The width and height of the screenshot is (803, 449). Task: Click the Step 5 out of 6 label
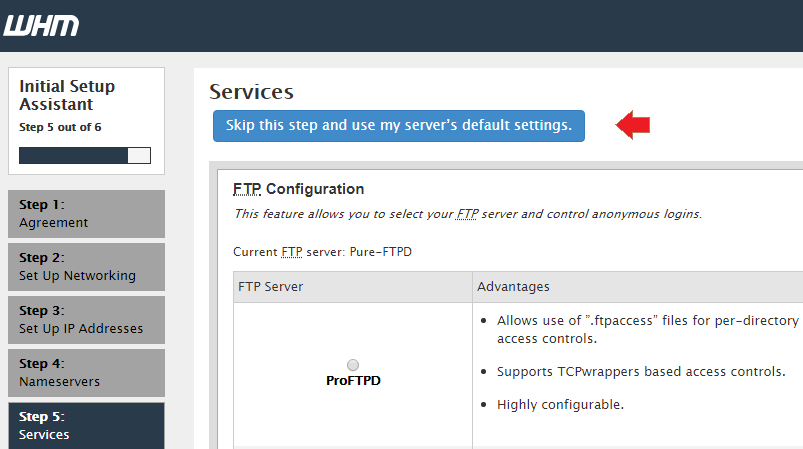click(x=60, y=127)
